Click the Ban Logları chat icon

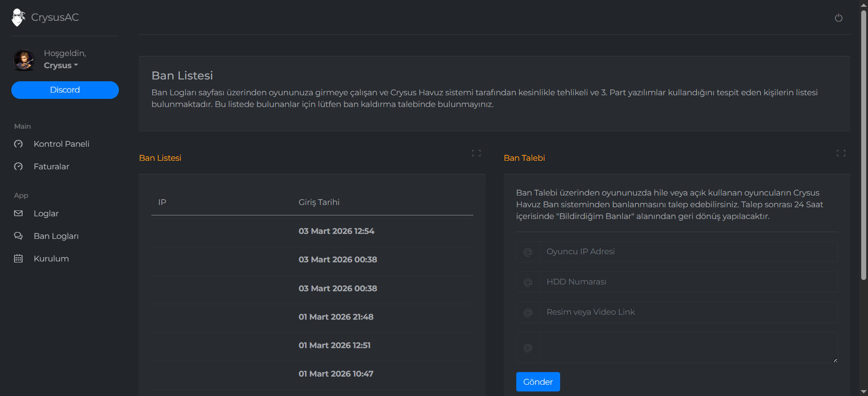point(19,236)
